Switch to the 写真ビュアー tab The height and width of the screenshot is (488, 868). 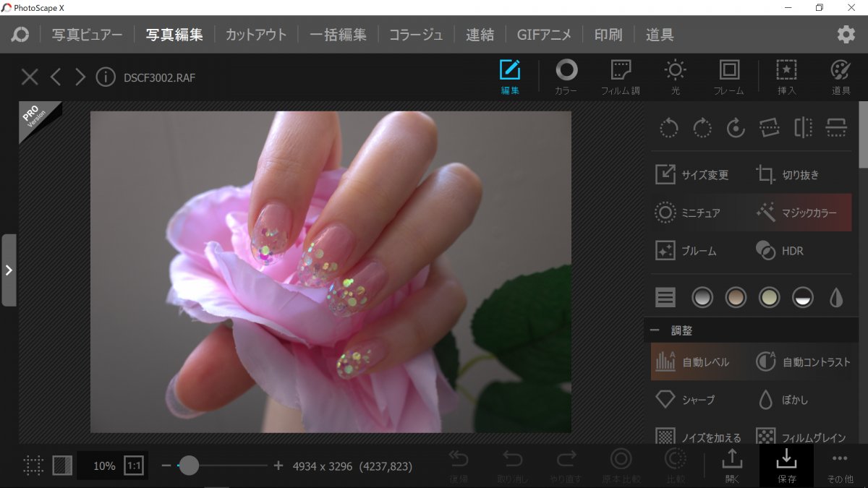pyautogui.click(x=88, y=34)
